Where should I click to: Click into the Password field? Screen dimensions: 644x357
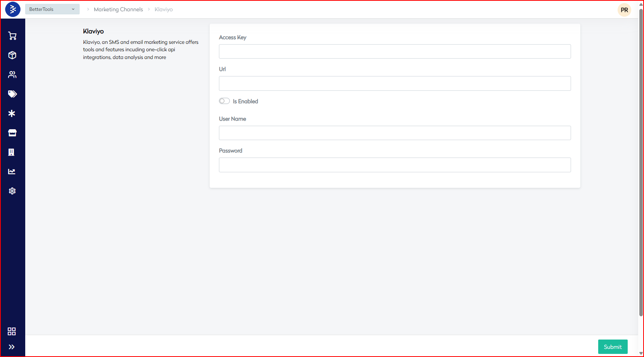pos(395,165)
